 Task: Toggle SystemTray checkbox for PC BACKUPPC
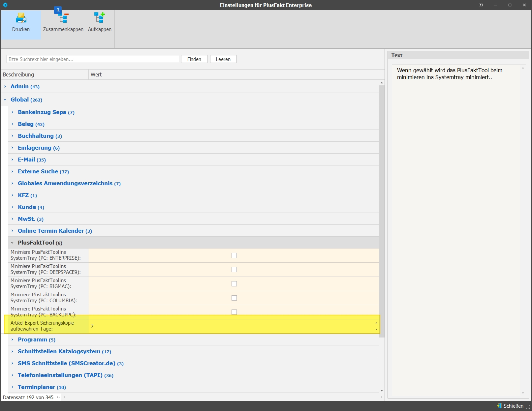(x=234, y=312)
